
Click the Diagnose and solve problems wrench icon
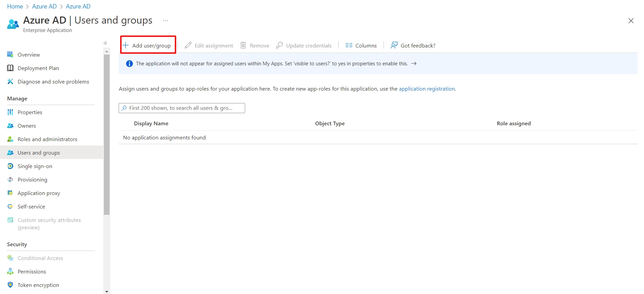point(10,81)
